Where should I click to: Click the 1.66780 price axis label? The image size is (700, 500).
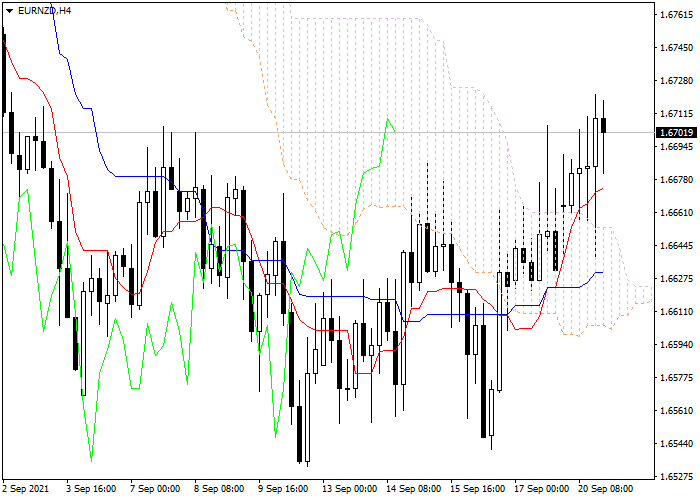pyautogui.click(x=676, y=179)
